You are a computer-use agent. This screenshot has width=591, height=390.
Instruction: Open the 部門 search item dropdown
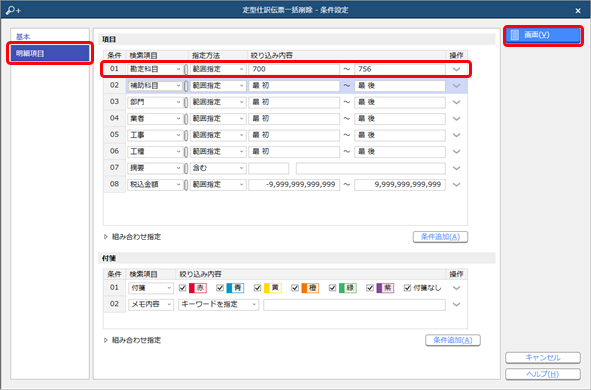(155, 102)
